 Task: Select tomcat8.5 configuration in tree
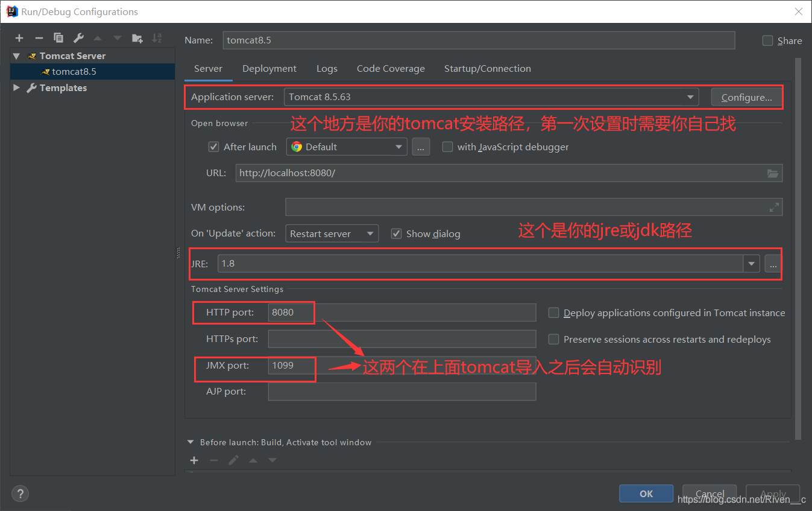pos(92,71)
